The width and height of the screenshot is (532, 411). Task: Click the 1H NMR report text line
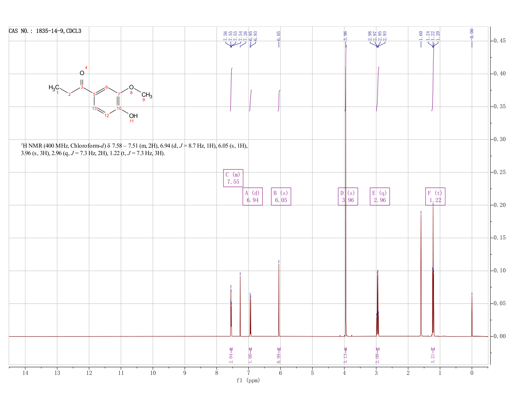pos(134,150)
